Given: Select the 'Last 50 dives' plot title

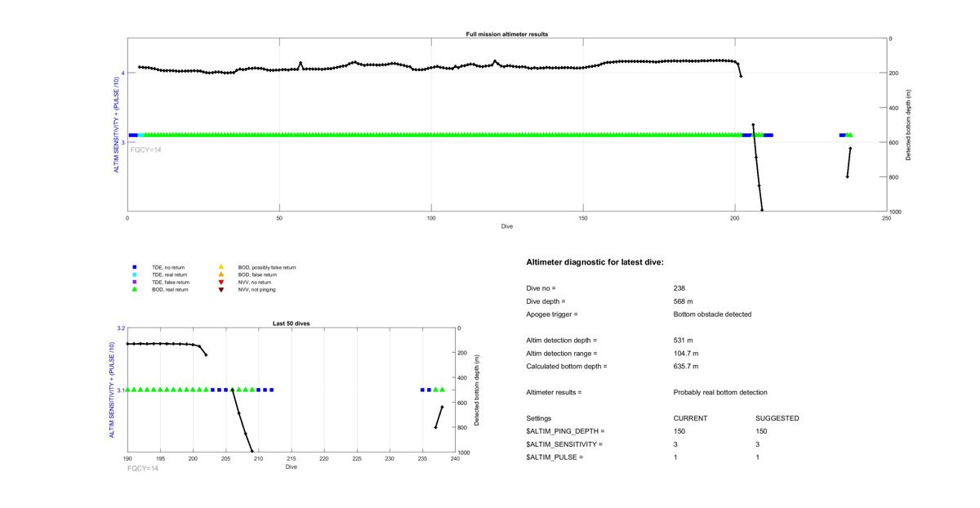Looking at the screenshot, I should pyautogui.click(x=291, y=323).
